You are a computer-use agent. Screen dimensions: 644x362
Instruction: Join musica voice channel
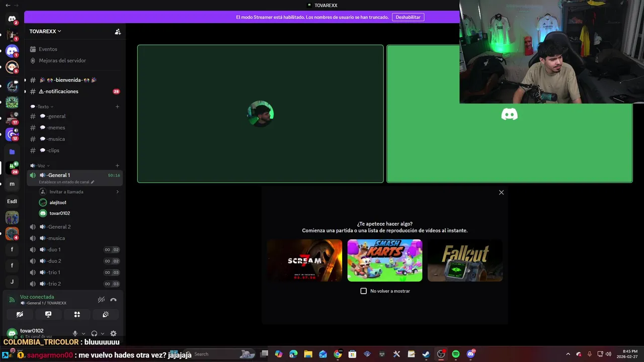click(x=74, y=238)
